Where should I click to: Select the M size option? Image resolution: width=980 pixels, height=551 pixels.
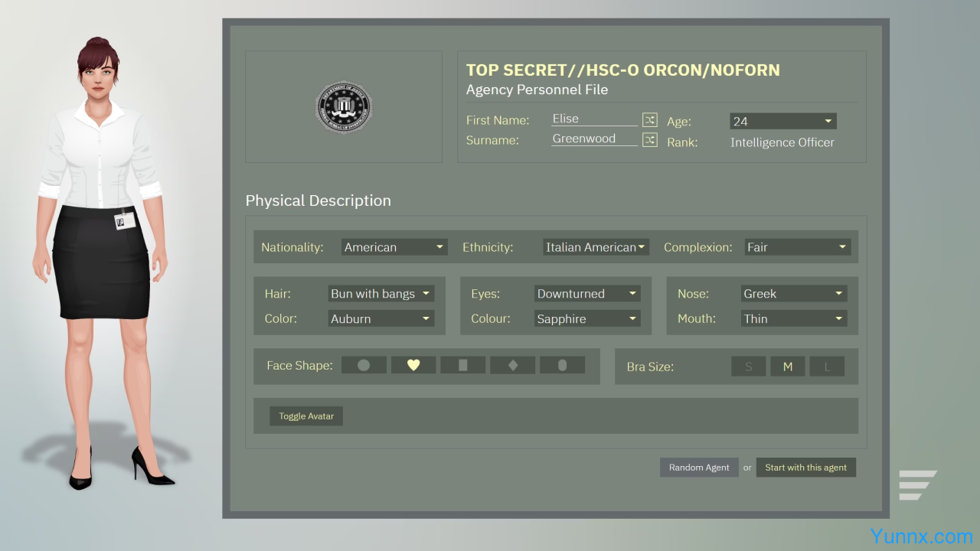pyautogui.click(x=787, y=367)
